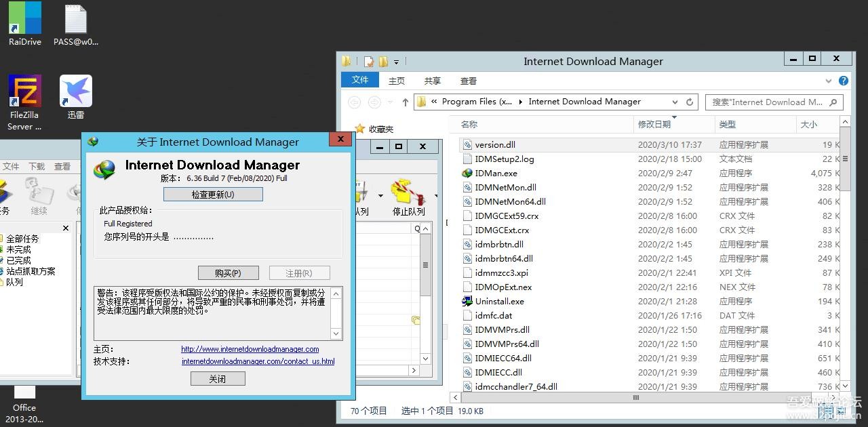The image size is (868, 427).
Task: Click the IDMSetup2.log file icon
Action: [x=467, y=159]
